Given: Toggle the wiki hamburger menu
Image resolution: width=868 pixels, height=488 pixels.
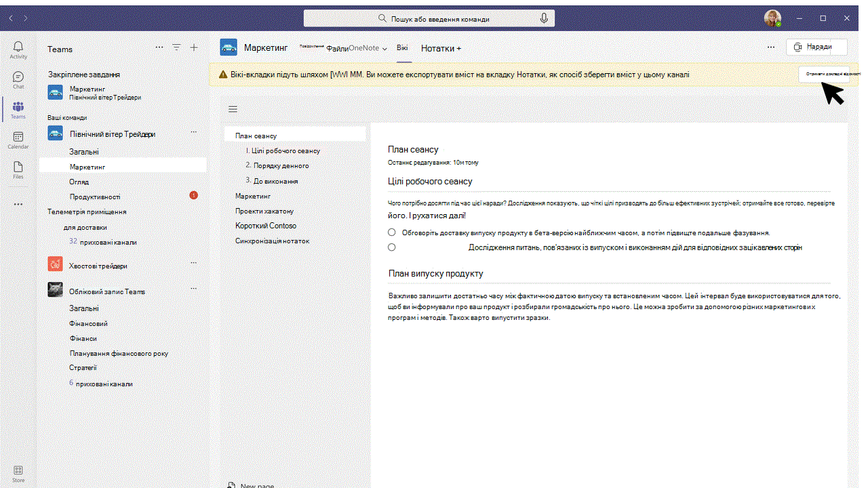Looking at the screenshot, I should coord(233,109).
